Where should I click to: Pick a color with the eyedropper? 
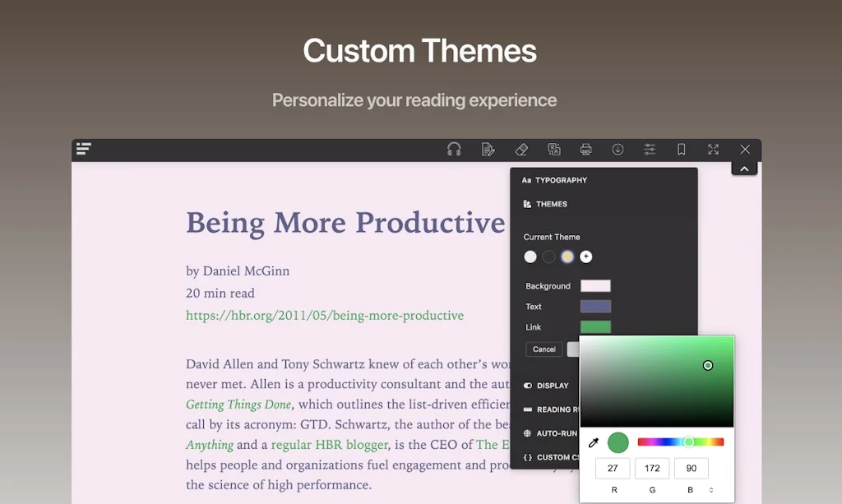tap(594, 442)
